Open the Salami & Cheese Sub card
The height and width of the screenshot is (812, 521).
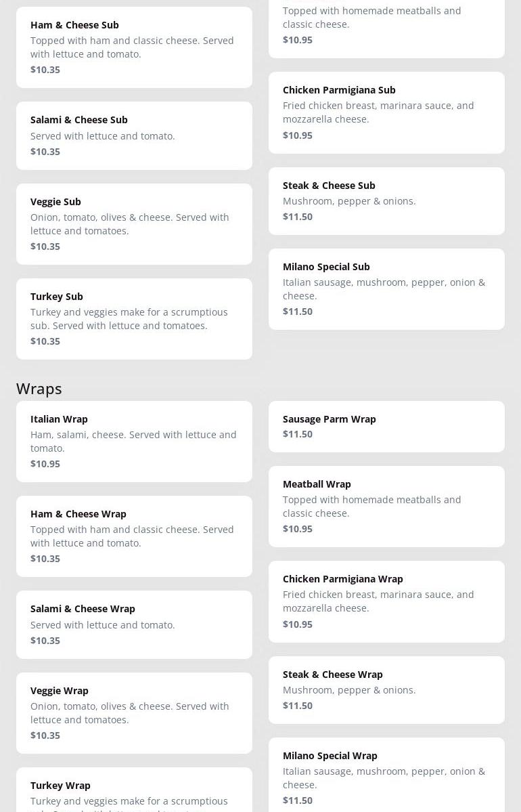134,135
